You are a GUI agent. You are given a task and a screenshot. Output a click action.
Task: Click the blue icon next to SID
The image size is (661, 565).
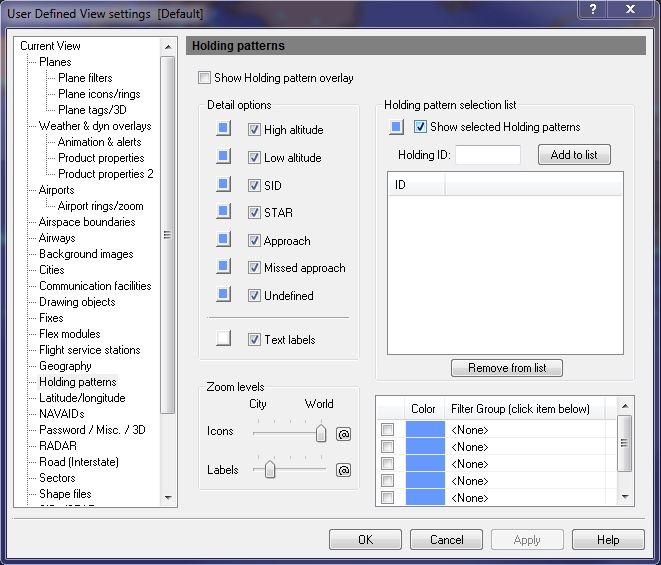(x=224, y=185)
